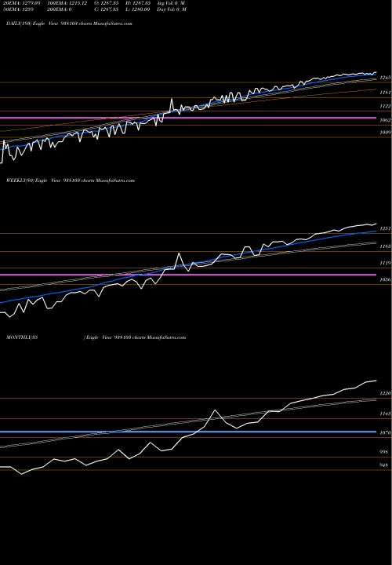Click the Avg Vol: 0 M reading
392x565 pixels.
[x=171, y=3]
